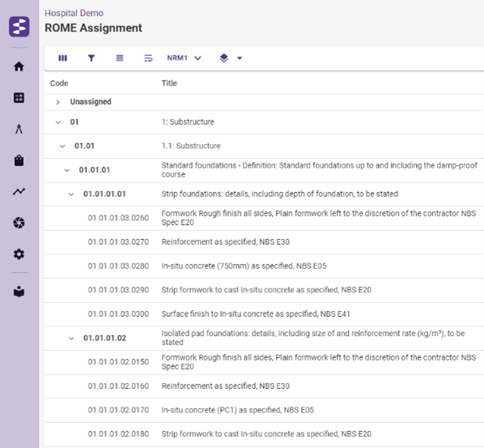484x448 pixels.
Task: Click the camera shutter icon in sidebar
Action: [19, 223]
